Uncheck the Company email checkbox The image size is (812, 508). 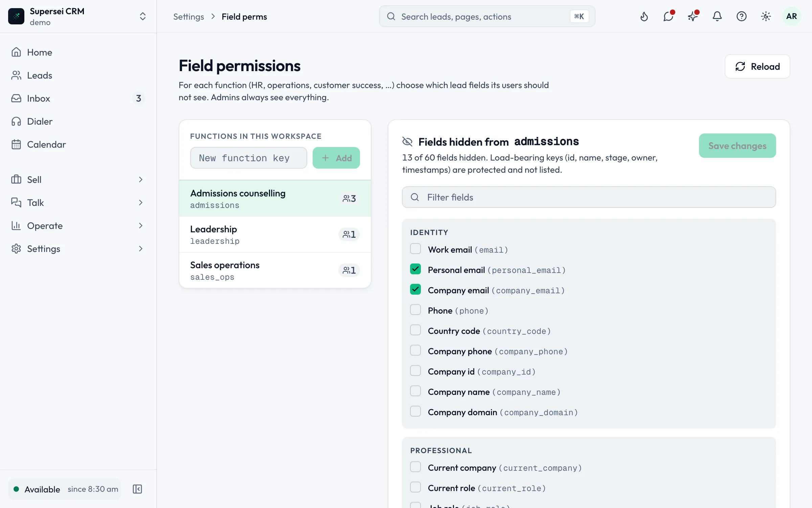pyautogui.click(x=415, y=290)
